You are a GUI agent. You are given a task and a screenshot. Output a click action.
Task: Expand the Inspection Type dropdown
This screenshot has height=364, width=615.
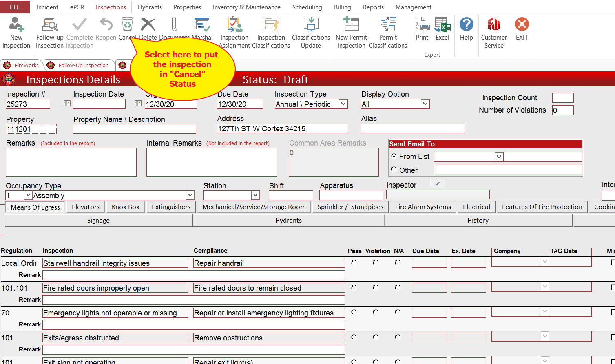tap(343, 104)
